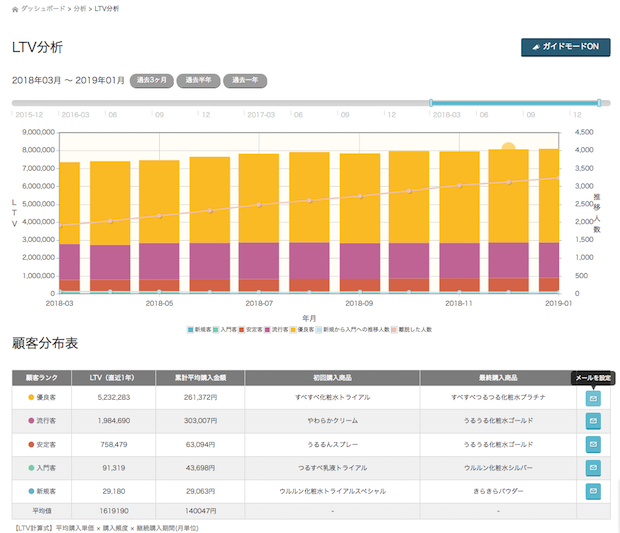Select the 過去3ヶ月 period button
Image resolution: width=620 pixels, height=533 pixels.
(152, 80)
